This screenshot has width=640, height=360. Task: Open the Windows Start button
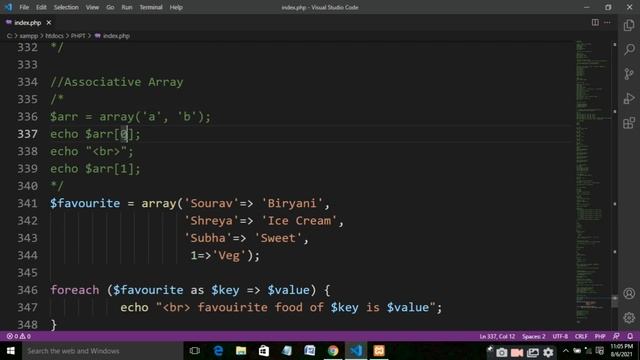[11, 351]
